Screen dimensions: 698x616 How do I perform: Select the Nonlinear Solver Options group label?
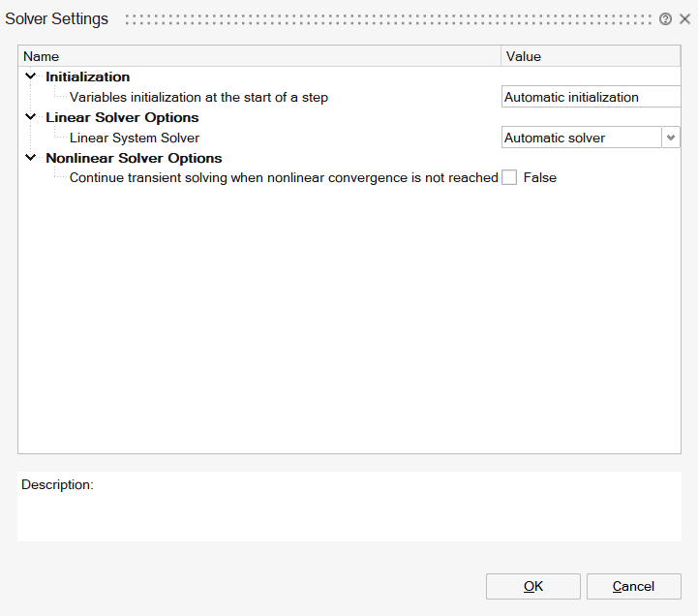[134, 158]
